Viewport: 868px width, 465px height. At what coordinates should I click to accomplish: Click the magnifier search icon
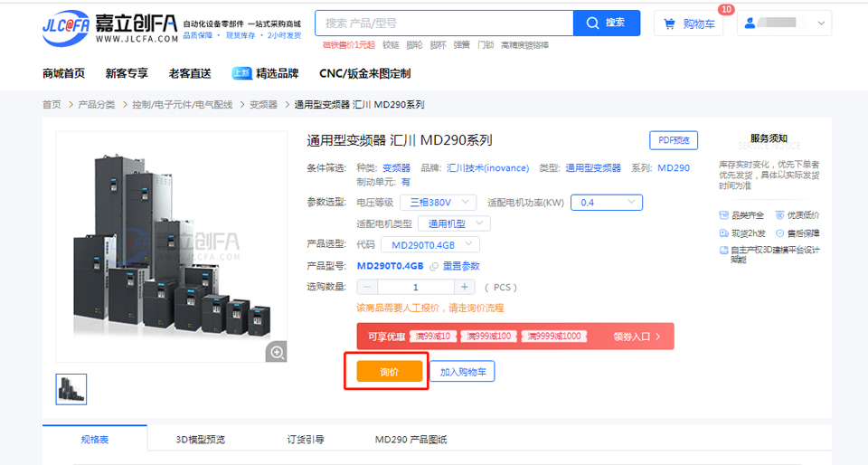tap(592, 24)
